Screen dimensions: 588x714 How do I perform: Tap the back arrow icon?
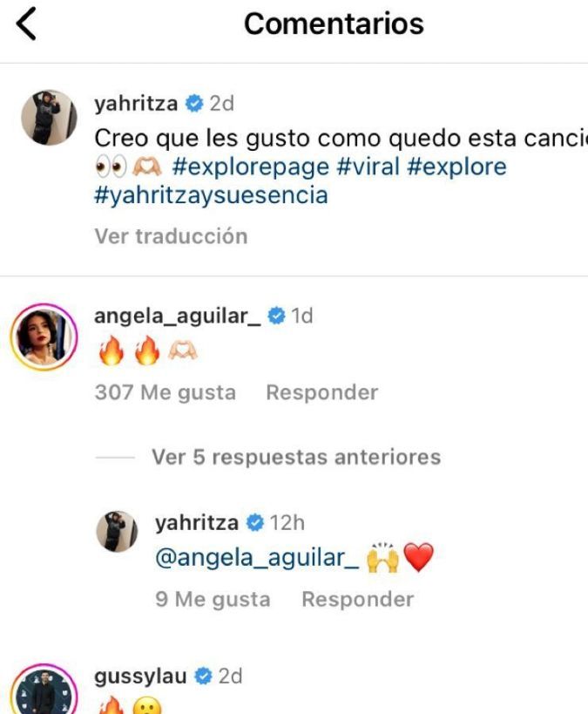(x=26, y=24)
